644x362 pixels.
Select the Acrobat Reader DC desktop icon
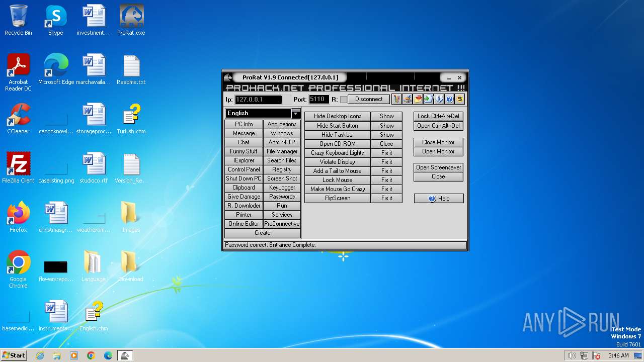tap(18, 73)
